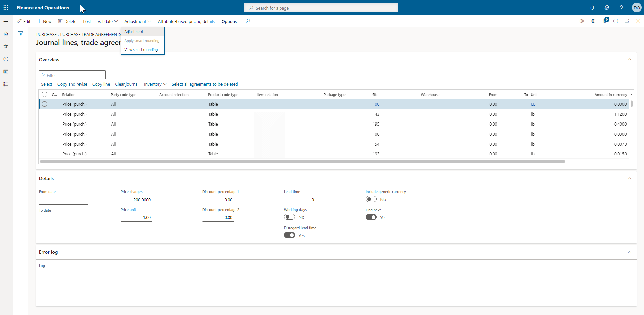Image resolution: width=644 pixels, height=315 pixels.
Task: Click Copy and revise
Action: tap(72, 84)
